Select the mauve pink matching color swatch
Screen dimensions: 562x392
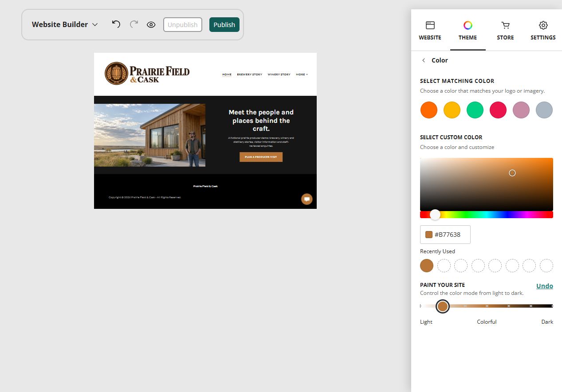[x=521, y=110]
